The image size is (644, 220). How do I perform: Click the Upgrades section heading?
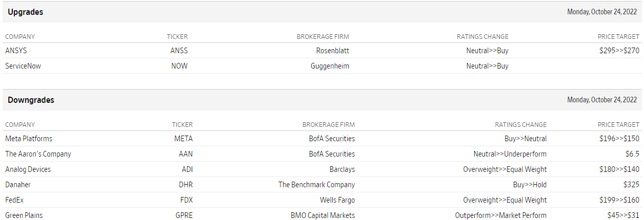26,12
